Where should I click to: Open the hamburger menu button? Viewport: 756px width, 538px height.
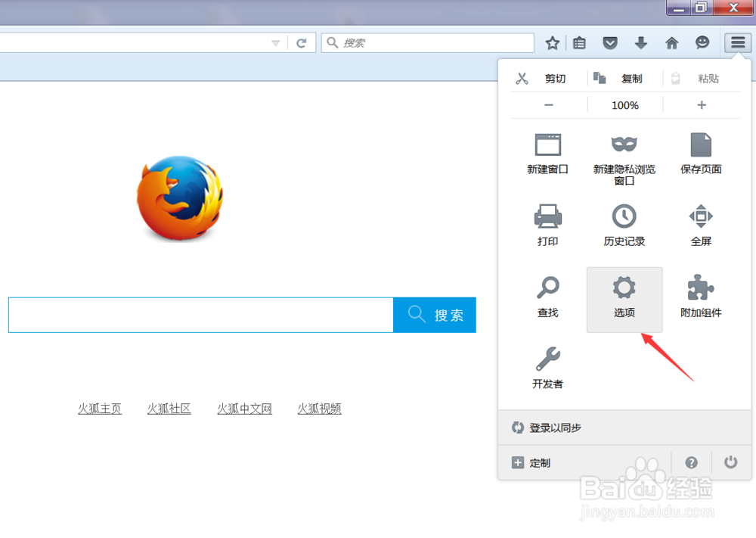(737, 42)
